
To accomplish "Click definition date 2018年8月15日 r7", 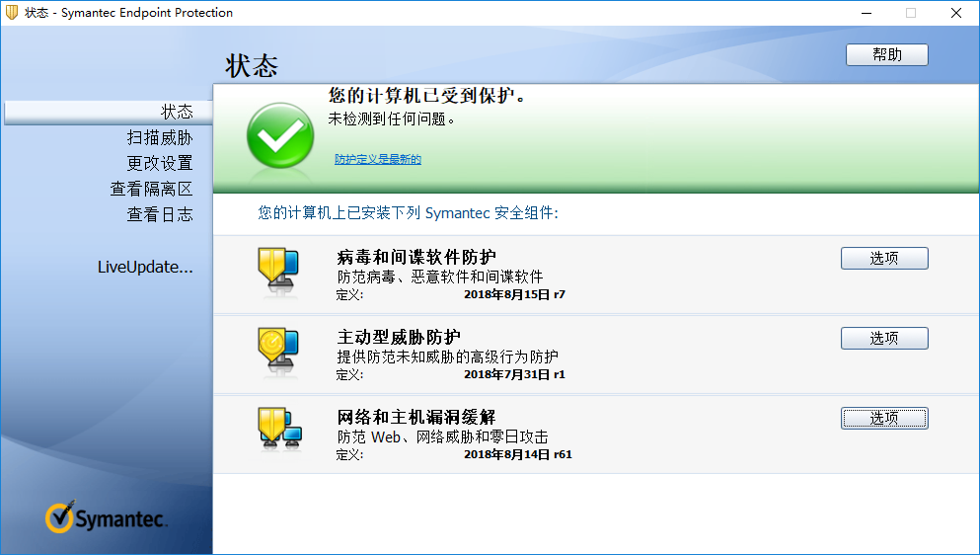I will [514, 294].
